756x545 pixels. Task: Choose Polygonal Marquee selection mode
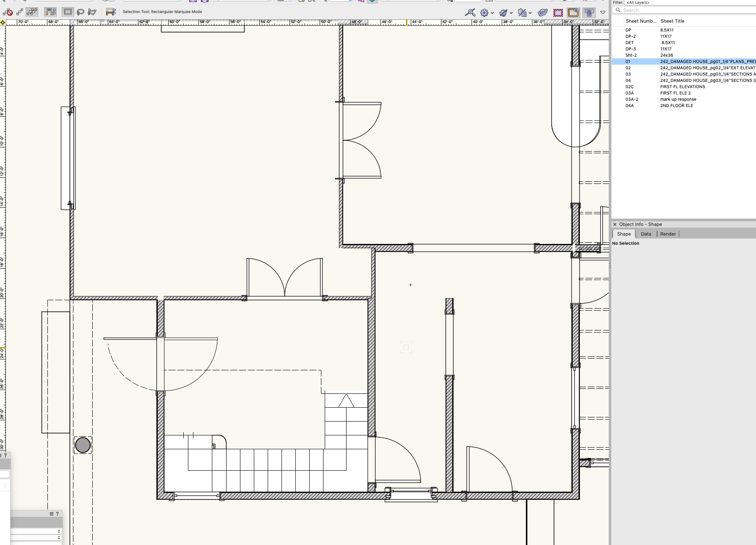coord(92,12)
